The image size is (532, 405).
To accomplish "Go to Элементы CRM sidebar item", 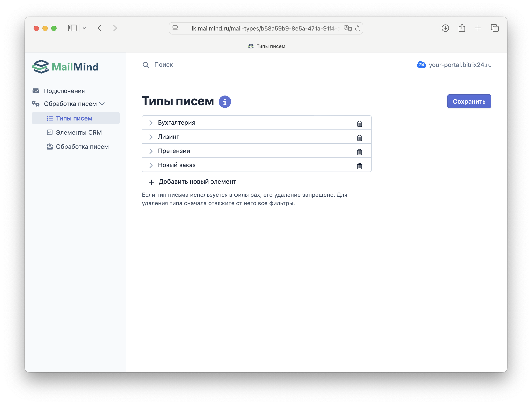I will (79, 132).
